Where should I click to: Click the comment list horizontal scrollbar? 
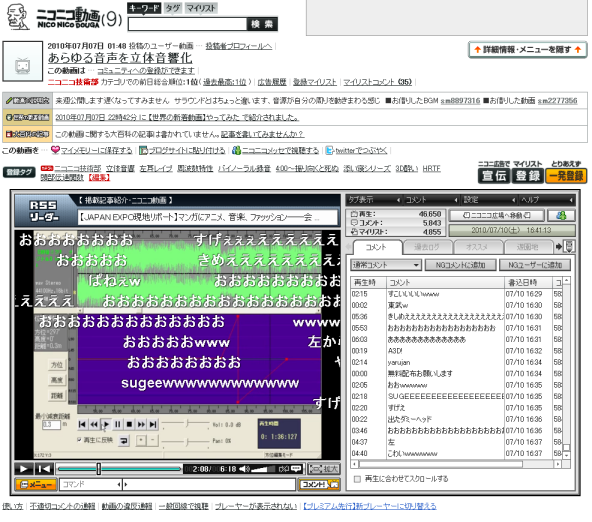tap(456, 464)
